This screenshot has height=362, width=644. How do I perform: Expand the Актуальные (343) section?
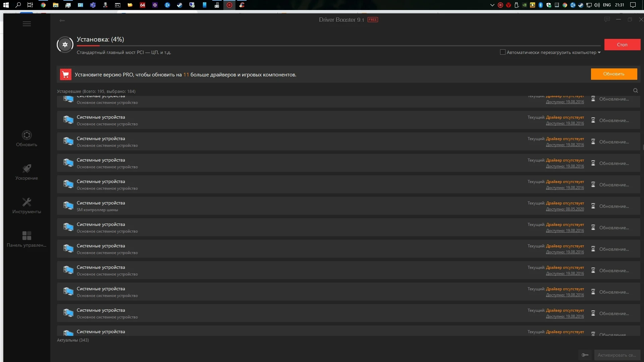coord(73,340)
